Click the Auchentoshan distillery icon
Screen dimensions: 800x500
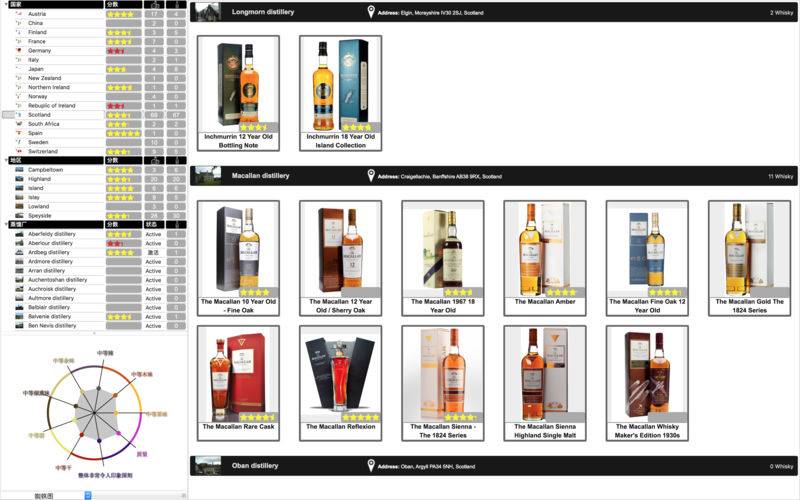pos(19,280)
